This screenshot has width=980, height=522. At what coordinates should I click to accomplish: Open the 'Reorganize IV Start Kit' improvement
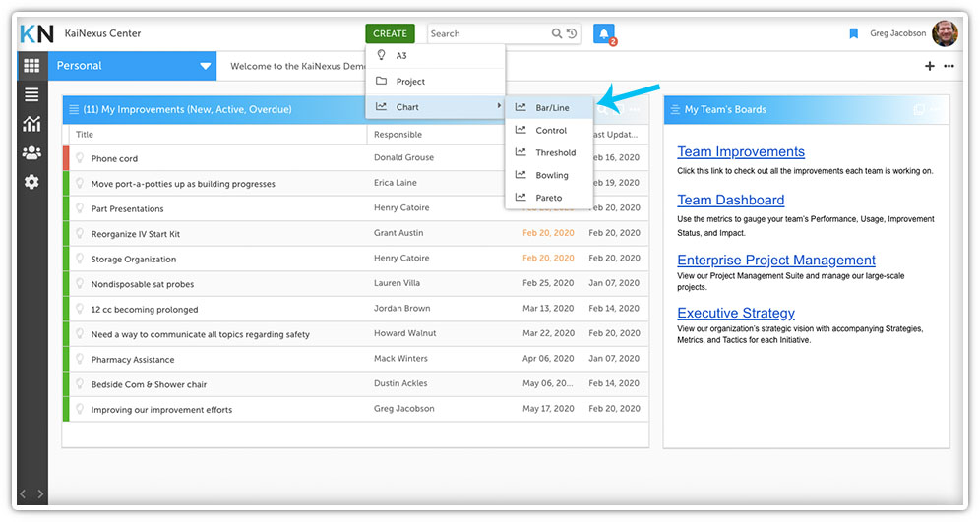click(x=135, y=234)
